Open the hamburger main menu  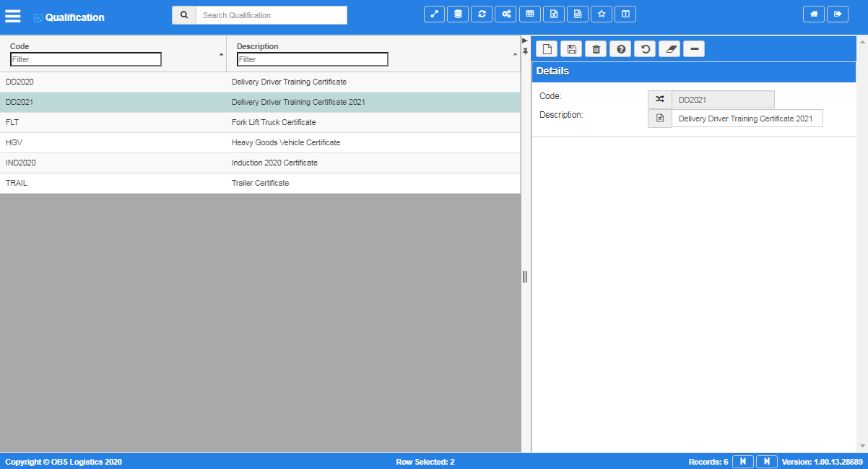click(13, 16)
